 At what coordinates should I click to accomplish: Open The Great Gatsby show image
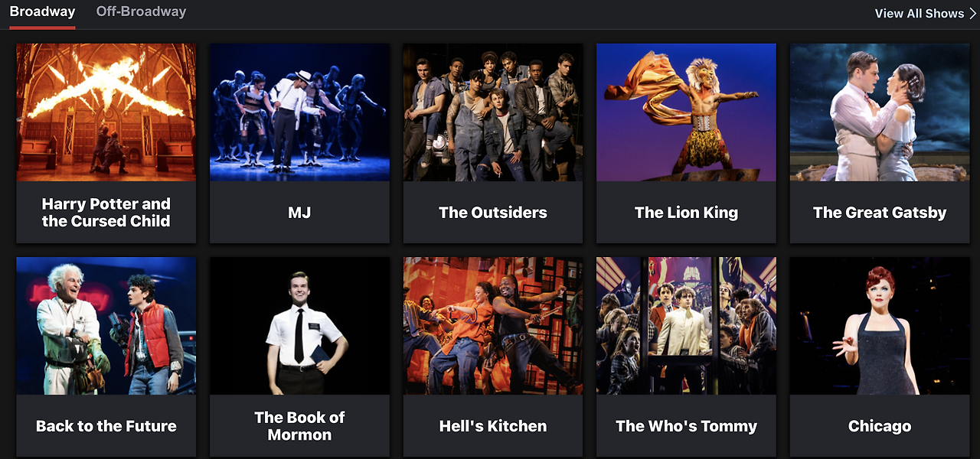(x=880, y=112)
